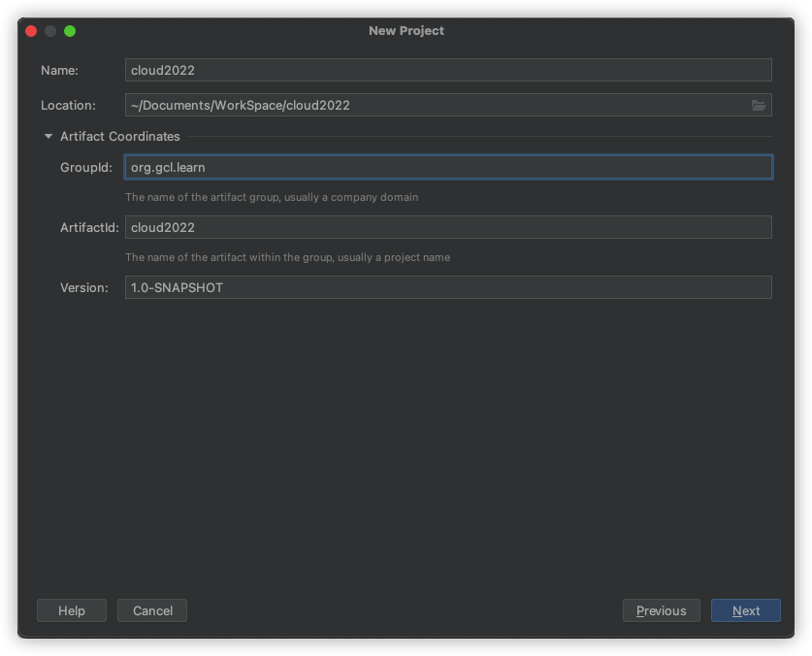The image size is (812, 656).
Task: Close the New Project window with red button
Action: 31,31
